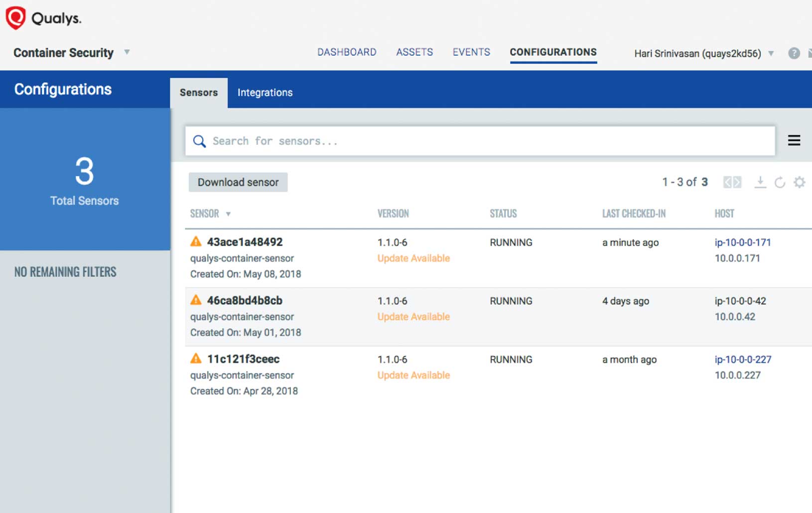
Task: Go to the DASHBOARD tab
Action: coord(347,52)
